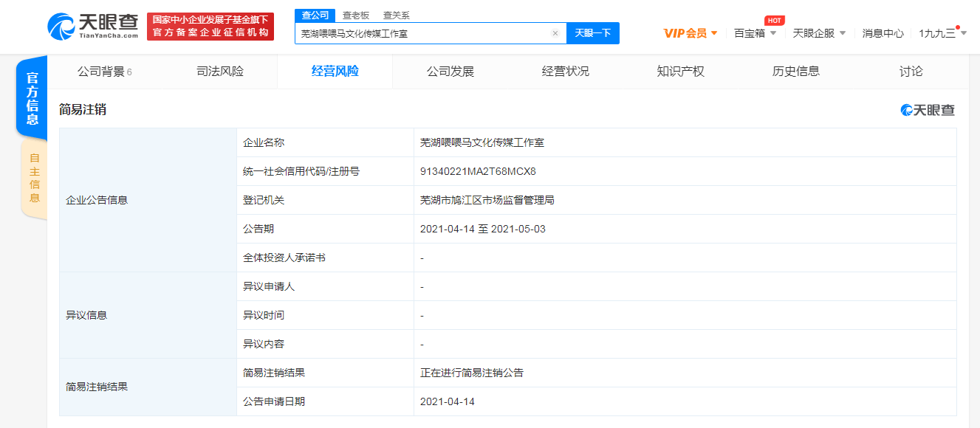Click the HOT badge above 百宝箱
Screen dimensions: 980x428
(x=772, y=20)
